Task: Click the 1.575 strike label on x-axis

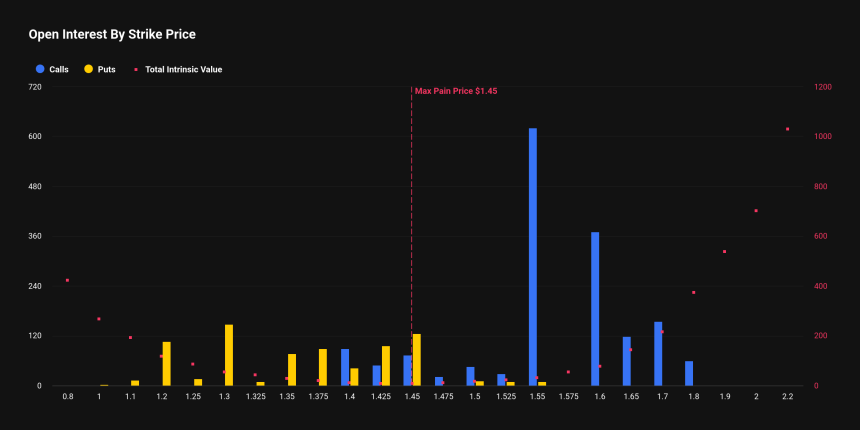Action: tap(568, 397)
